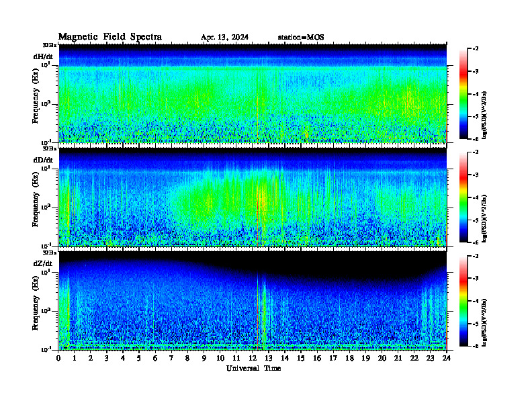Click the 'Magnetic Field Spectra' title
Viewport: 532px width, 411px height.
110,37
